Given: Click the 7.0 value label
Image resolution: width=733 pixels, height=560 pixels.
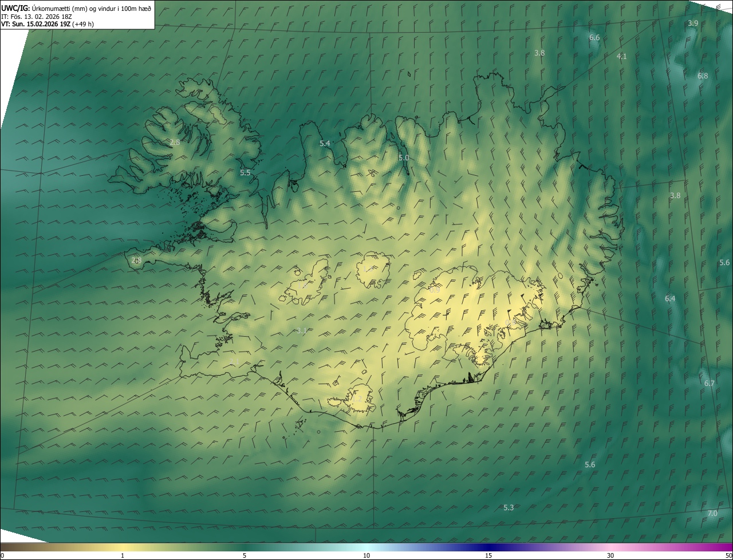Looking at the screenshot, I should (x=712, y=514).
